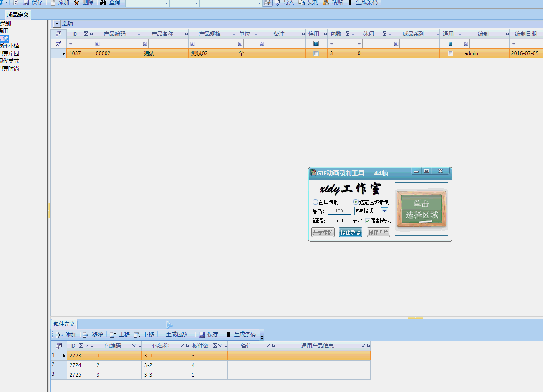Click the 粘贴 paste clipboard icon
The width and height of the screenshot is (543, 392).
pyautogui.click(x=326, y=3)
